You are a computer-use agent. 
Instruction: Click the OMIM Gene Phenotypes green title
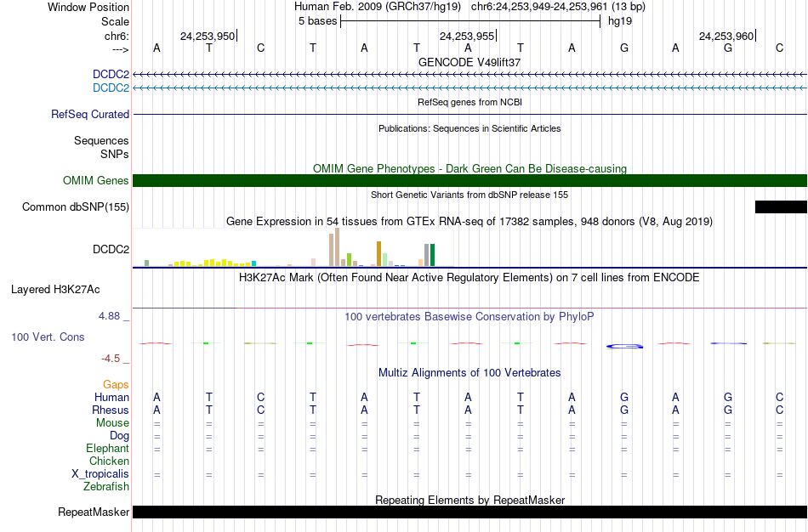[x=469, y=168]
